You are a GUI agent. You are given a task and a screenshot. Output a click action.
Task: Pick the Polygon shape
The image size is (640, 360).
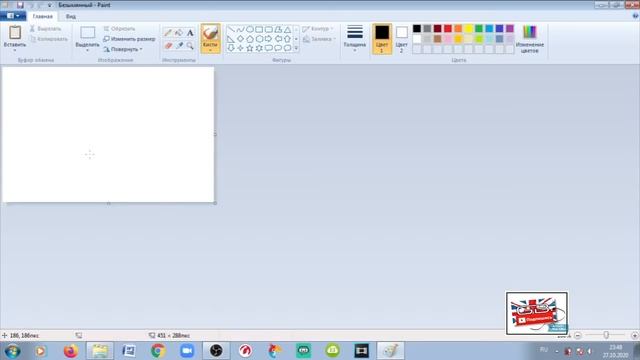point(278,29)
